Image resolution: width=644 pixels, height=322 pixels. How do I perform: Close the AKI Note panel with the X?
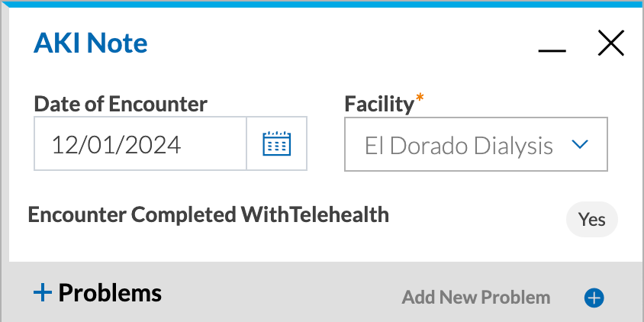610,43
